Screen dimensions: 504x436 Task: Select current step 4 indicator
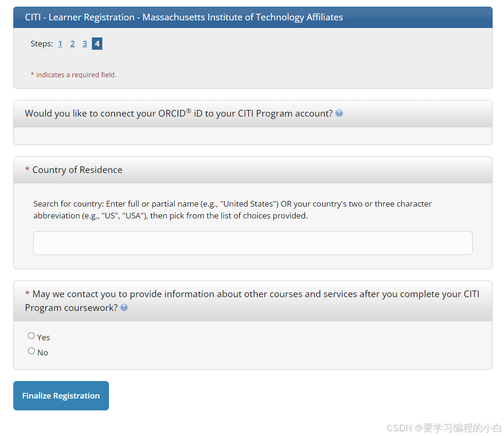97,44
